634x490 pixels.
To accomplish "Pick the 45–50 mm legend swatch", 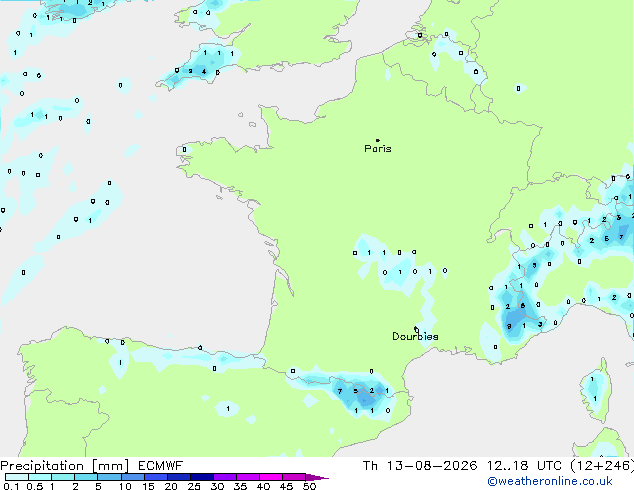I will click(x=294, y=477).
